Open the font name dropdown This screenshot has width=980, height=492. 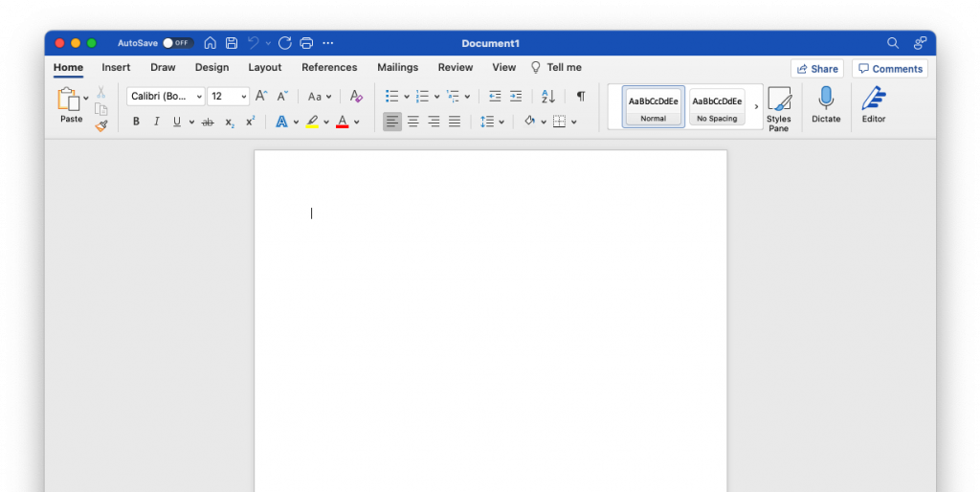199,96
